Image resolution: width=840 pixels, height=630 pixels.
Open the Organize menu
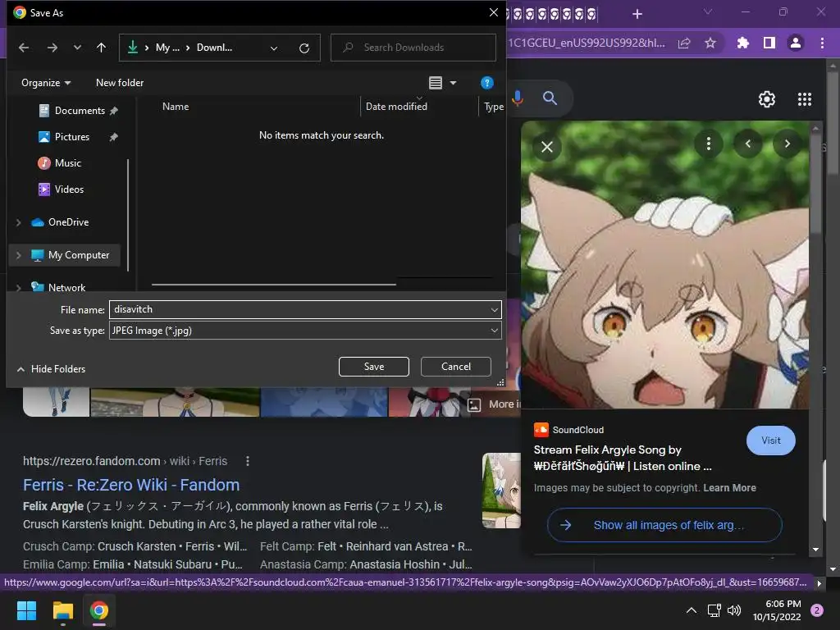46,83
